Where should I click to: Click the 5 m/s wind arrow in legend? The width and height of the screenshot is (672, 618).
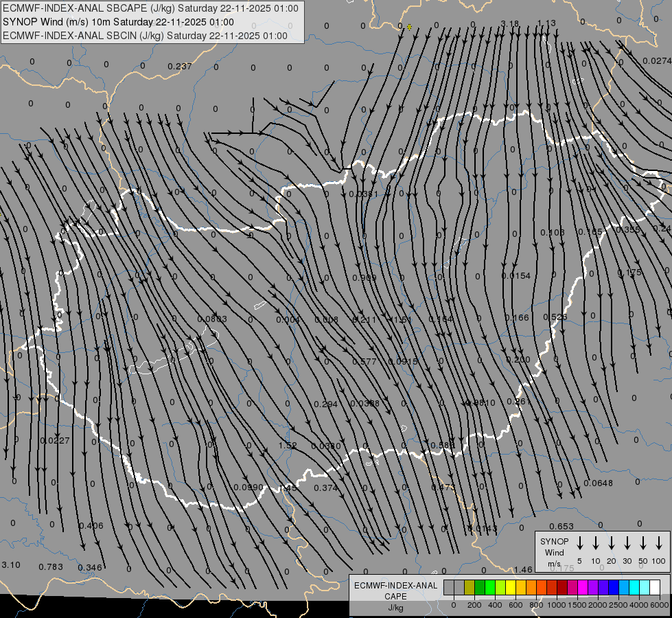pyautogui.click(x=580, y=543)
